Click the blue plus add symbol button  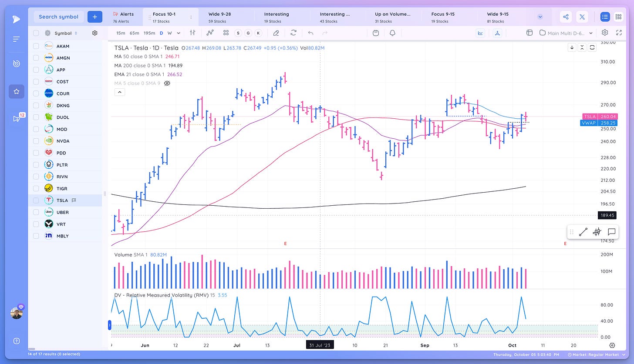point(95,17)
